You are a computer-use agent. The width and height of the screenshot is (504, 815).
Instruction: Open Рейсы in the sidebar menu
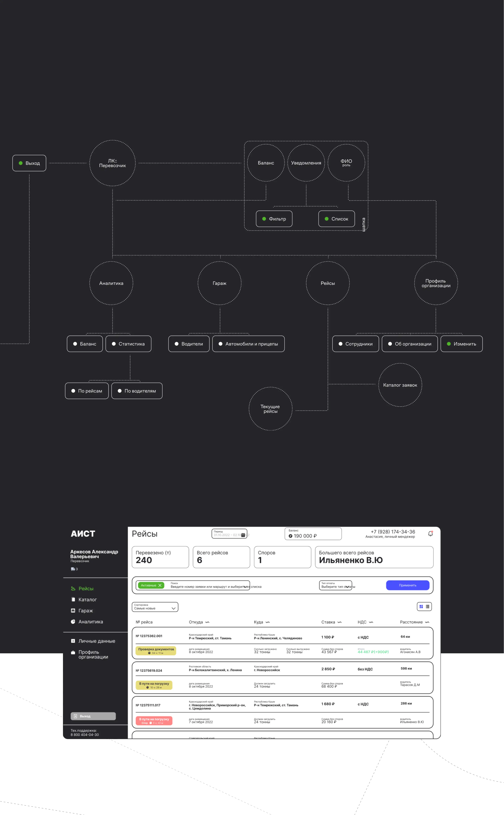coord(86,588)
